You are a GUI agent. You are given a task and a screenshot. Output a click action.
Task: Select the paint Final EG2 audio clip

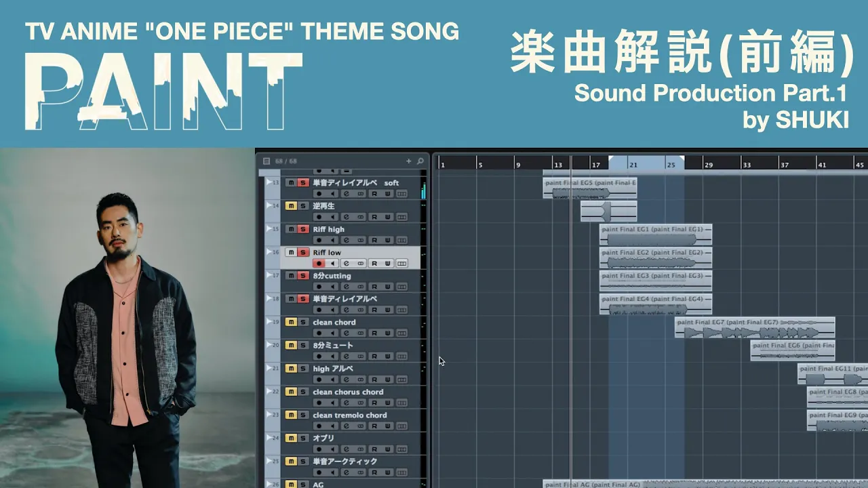[x=656, y=258]
